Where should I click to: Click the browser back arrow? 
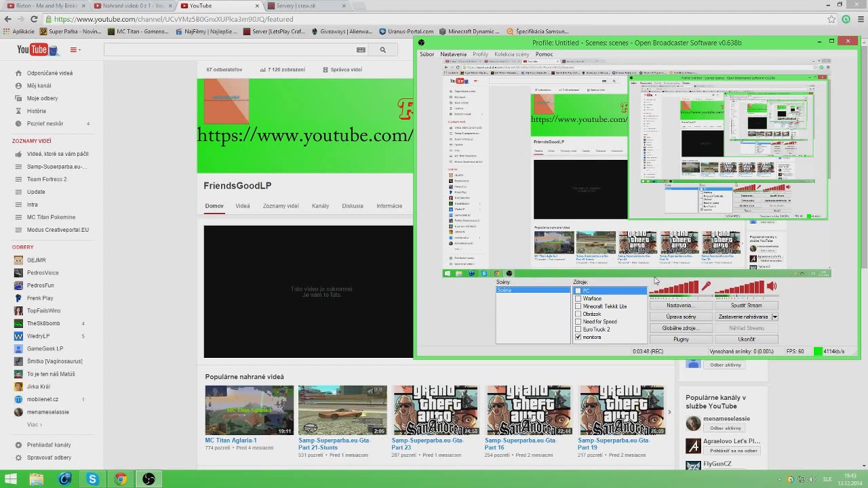click(7, 19)
